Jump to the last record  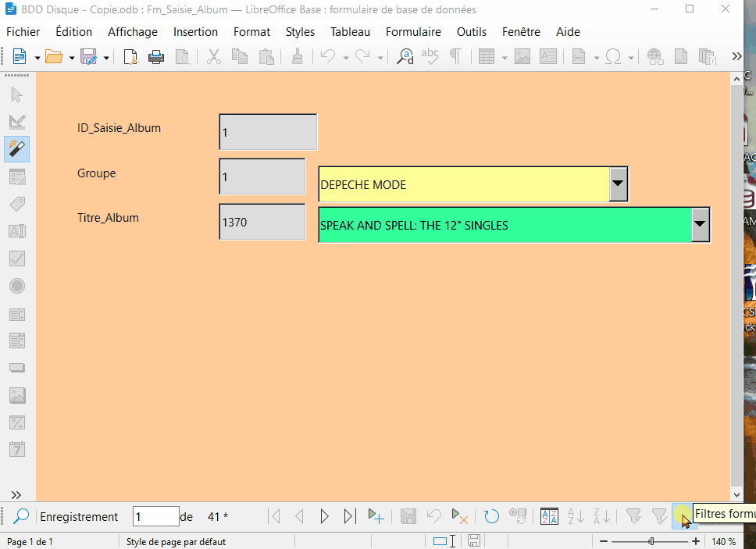[x=350, y=516]
